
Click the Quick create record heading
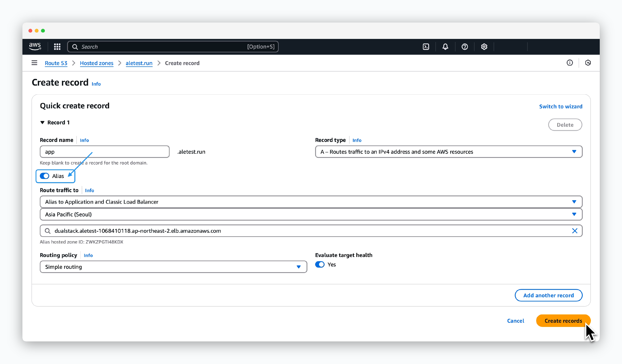click(75, 106)
